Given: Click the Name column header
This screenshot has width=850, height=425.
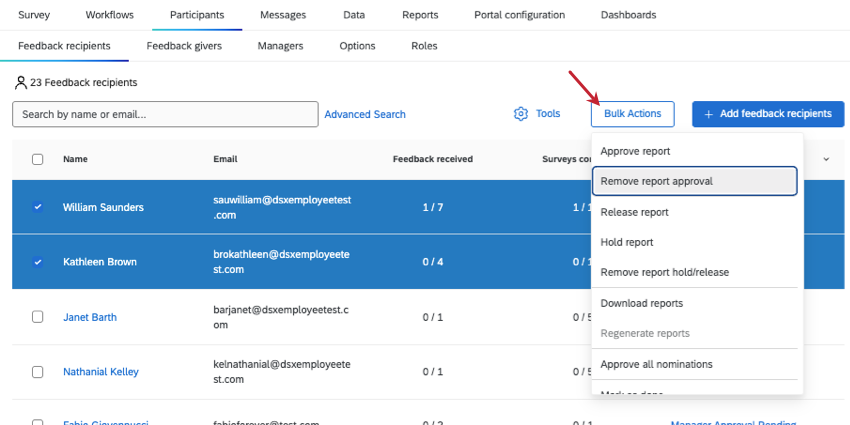Looking at the screenshot, I should pyautogui.click(x=75, y=159).
